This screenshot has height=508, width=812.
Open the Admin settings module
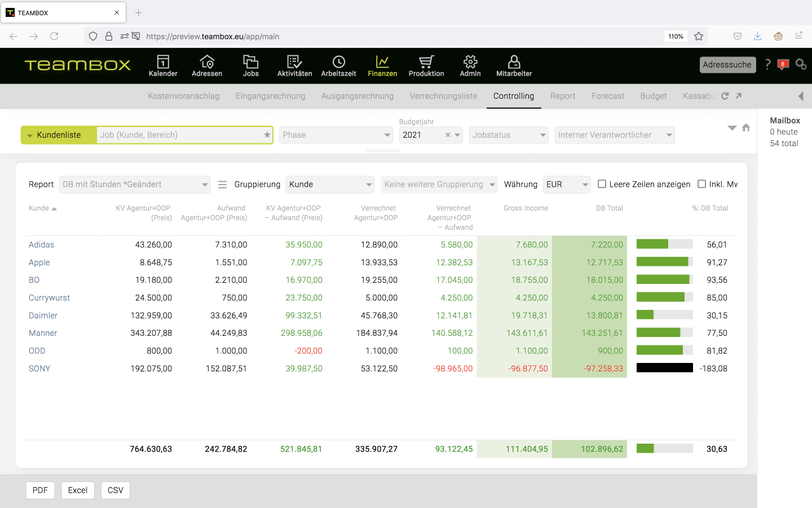470,65
